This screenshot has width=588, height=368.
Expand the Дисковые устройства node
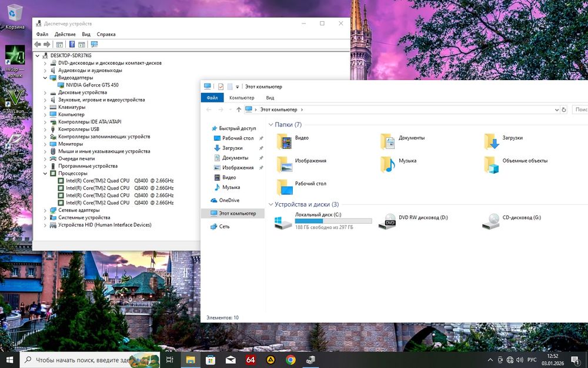tap(45, 92)
